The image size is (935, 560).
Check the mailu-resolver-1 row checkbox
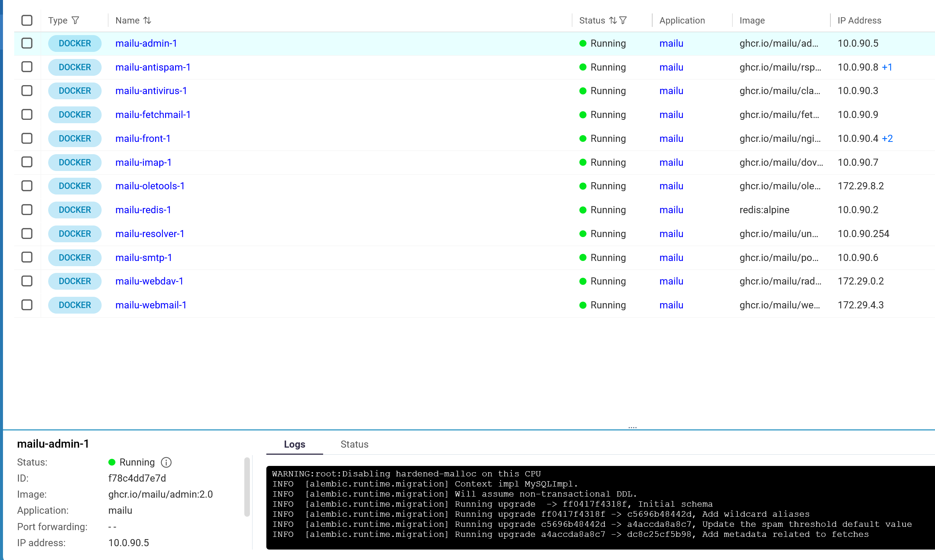[27, 234]
